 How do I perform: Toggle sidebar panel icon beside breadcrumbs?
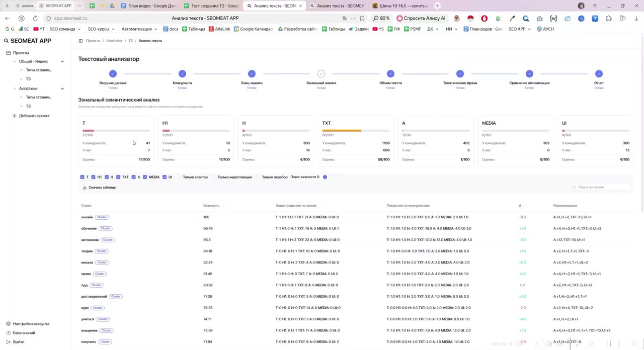tap(80, 41)
